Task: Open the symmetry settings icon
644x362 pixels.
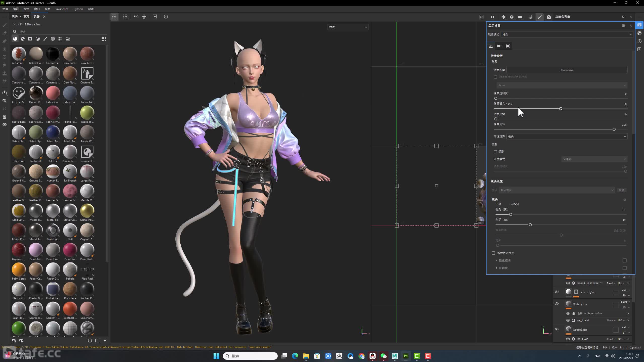Action: coord(503,17)
